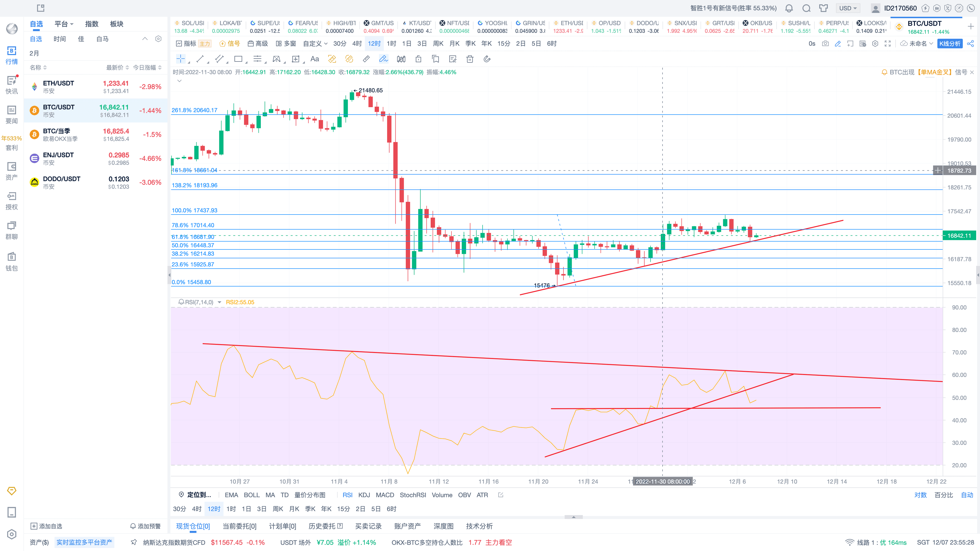Select ETH/USDT row in watchlist
The image size is (980, 551).
(95, 87)
